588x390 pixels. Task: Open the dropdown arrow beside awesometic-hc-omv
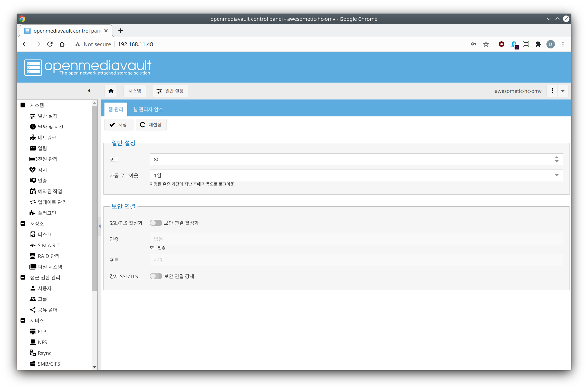point(563,91)
